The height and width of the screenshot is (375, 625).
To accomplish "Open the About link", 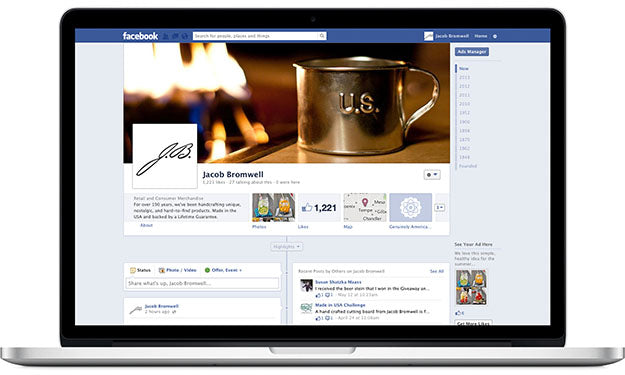I will coord(146,225).
